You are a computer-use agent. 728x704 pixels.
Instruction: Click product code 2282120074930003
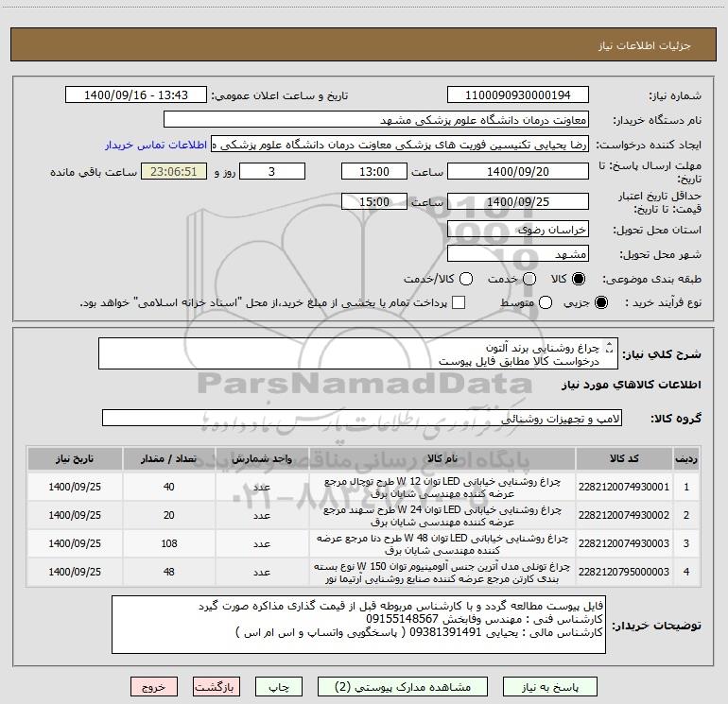pyautogui.click(x=624, y=543)
